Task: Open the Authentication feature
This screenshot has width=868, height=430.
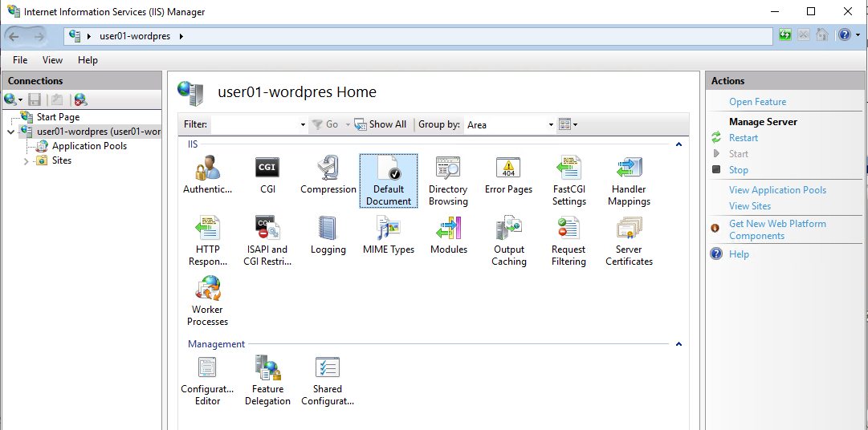Action: pyautogui.click(x=208, y=176)
